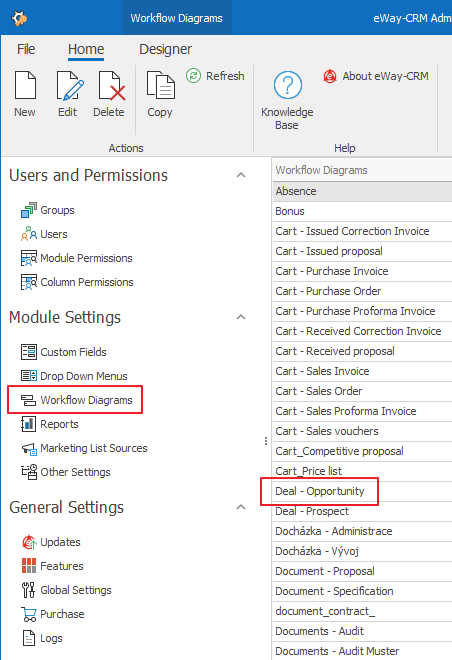Click the green Refresh icon
The image size is (452, 660).
pyautogui.click(x=193, y=76)
